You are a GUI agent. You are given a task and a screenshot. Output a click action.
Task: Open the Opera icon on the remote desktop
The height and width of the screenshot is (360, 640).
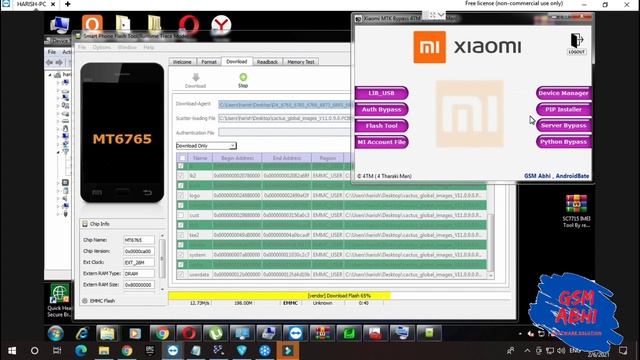click(189, 25)
